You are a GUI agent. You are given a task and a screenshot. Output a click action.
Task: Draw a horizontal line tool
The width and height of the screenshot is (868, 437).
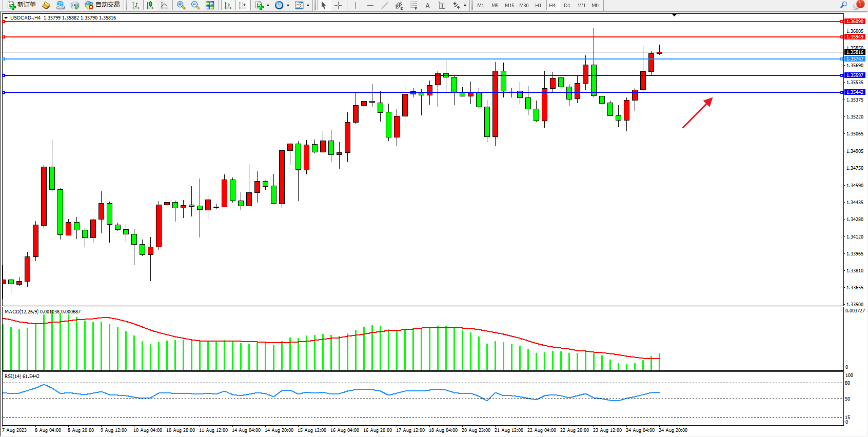[x=370, y=5]
